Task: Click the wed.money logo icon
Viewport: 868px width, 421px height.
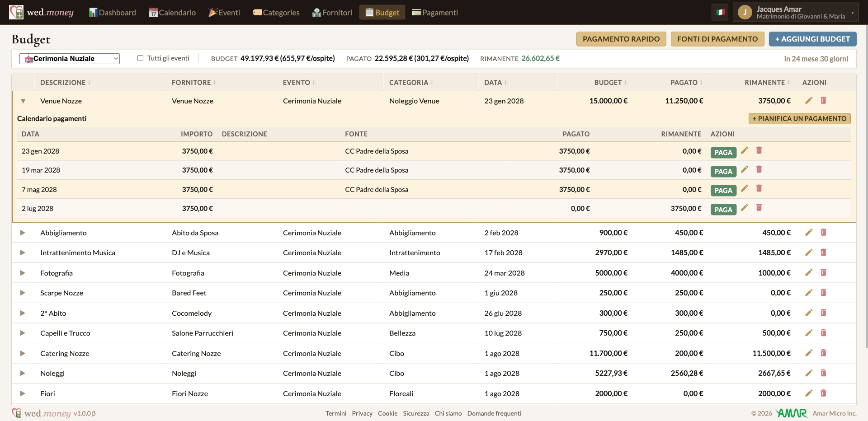Action: tap(16, 12)
